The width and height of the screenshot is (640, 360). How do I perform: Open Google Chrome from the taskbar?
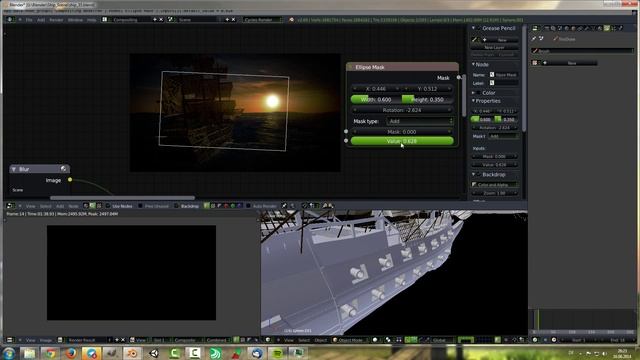(50, 353)
